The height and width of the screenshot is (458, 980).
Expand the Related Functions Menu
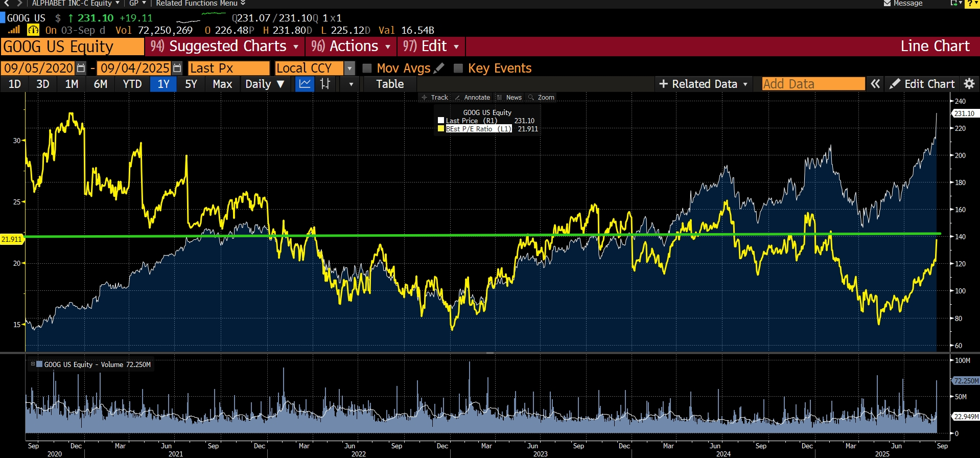[201, 4]
